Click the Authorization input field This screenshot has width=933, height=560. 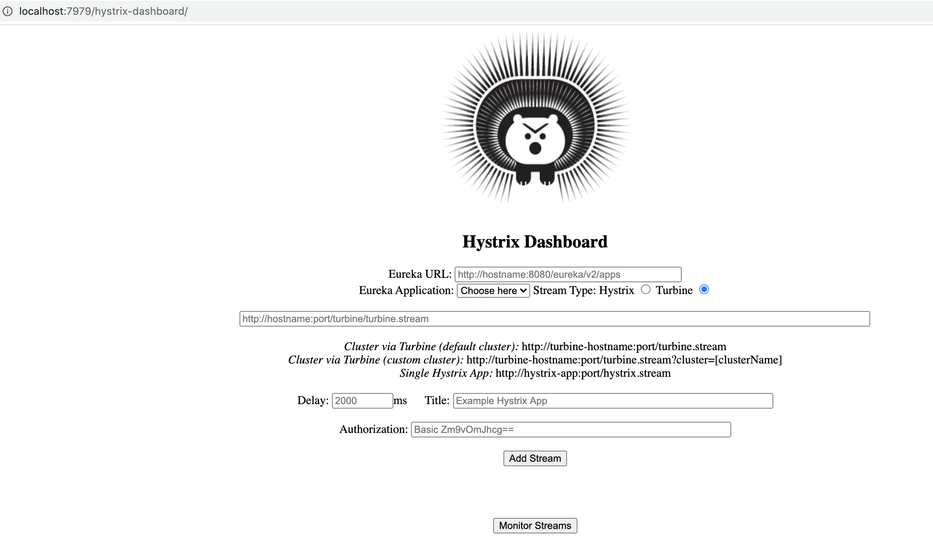570,430
